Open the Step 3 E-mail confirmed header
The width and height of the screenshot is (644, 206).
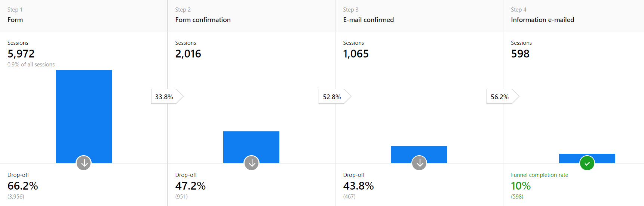tap(368, 20)
